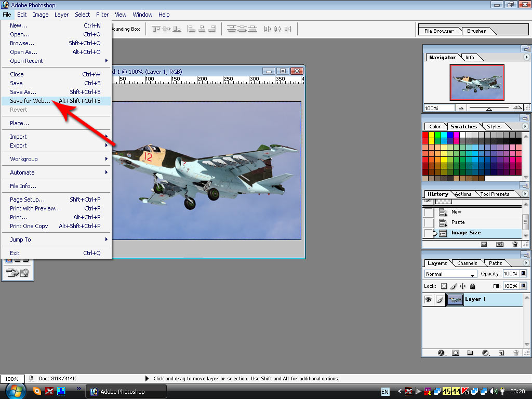This screenshot has height=399, width=532.
Task: Add a layer mask to Layer 1
Action: 456,353
